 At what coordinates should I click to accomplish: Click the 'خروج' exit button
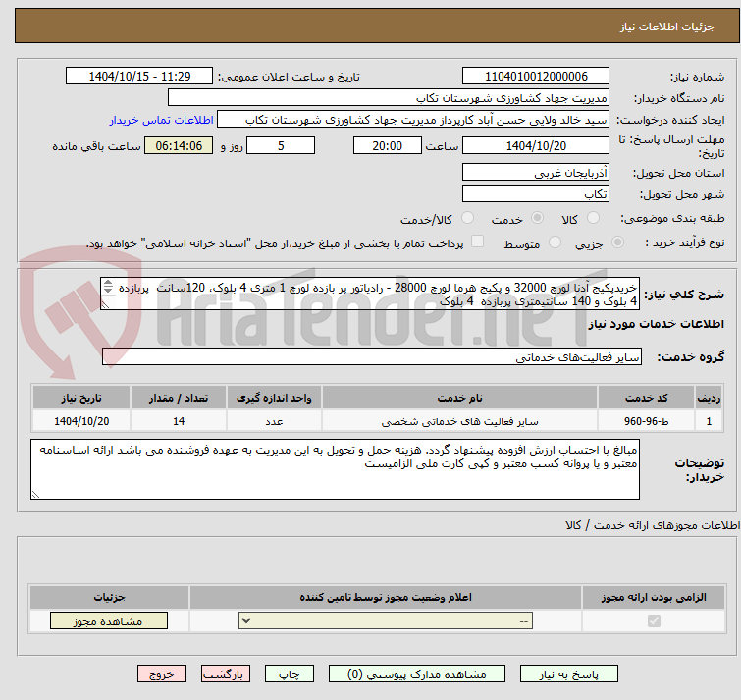[162, 673]
